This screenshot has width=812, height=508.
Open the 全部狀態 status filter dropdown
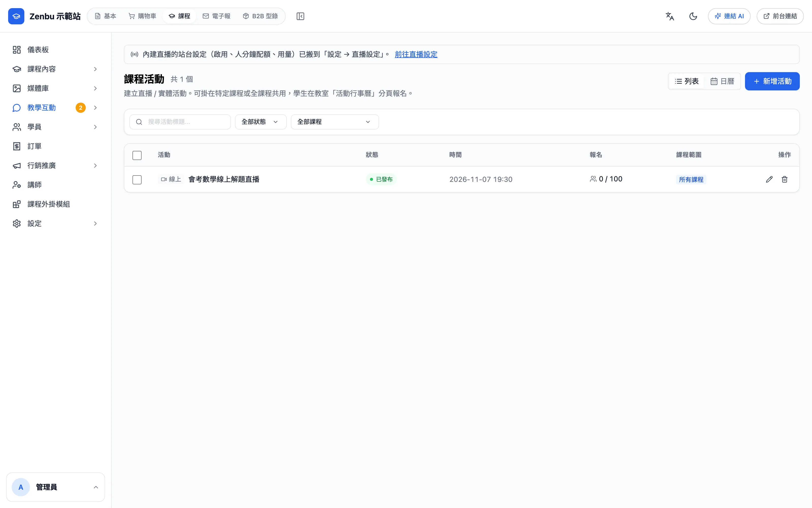pyautogui.click(x=261, y=122)
